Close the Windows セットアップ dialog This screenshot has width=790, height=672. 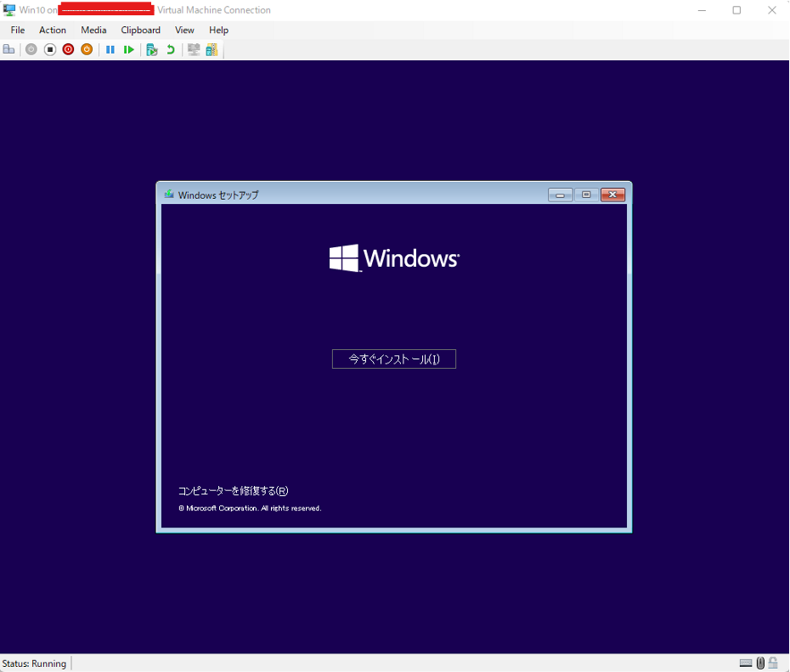(x=612, y=195)
